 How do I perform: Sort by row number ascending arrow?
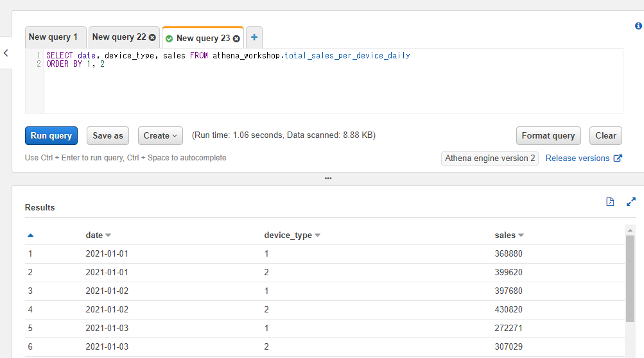pos(30,235)
